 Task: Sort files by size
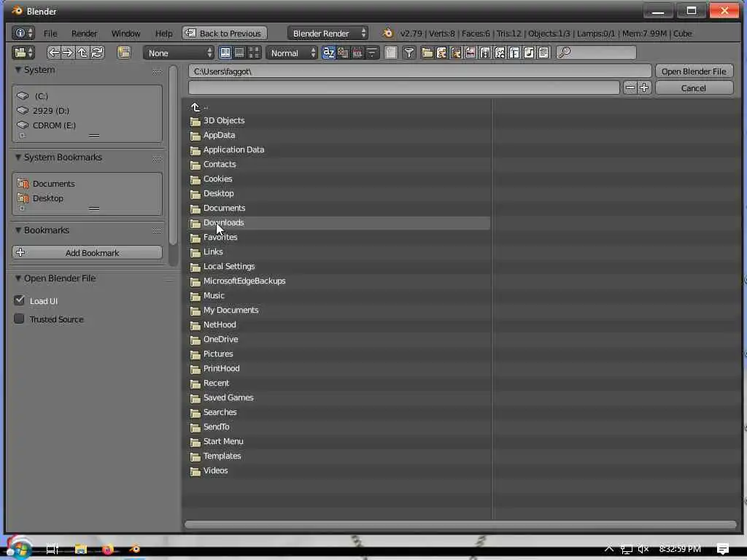pos(371,52)
